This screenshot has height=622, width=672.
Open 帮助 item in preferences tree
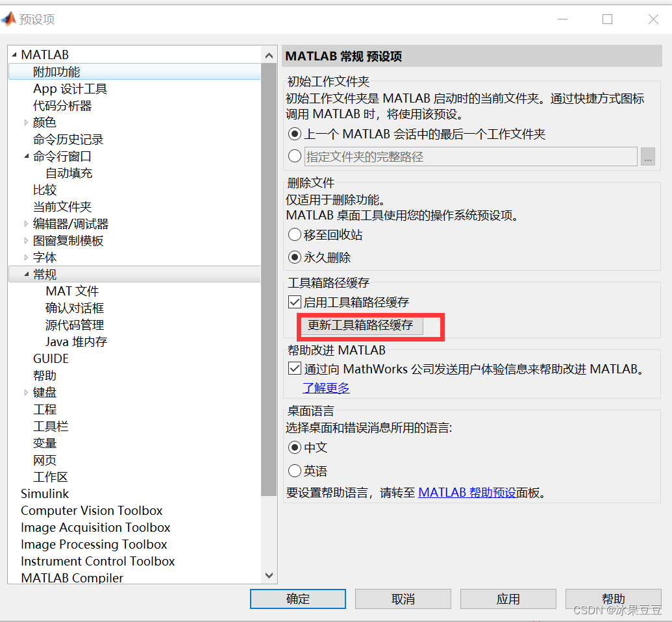[x=45, y=375]
